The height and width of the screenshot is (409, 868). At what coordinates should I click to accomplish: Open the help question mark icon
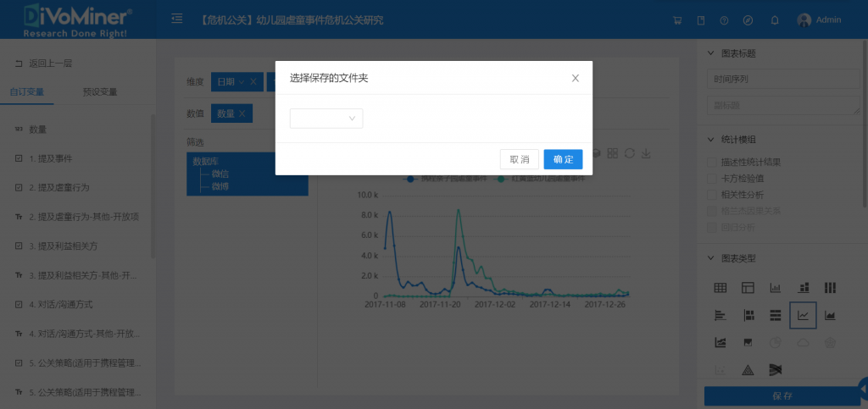point(724,19)
